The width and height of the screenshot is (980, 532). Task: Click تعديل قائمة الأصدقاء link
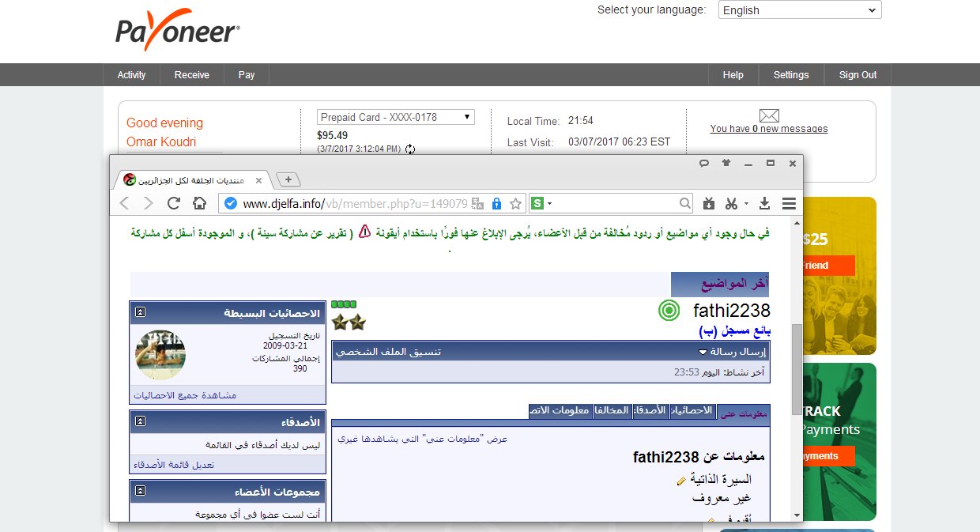[174, 465]
